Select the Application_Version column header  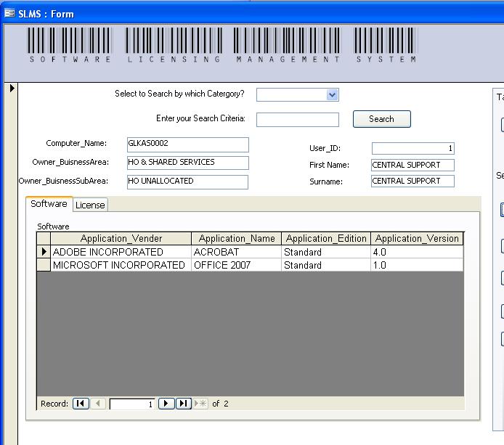(x=417, y=238)
